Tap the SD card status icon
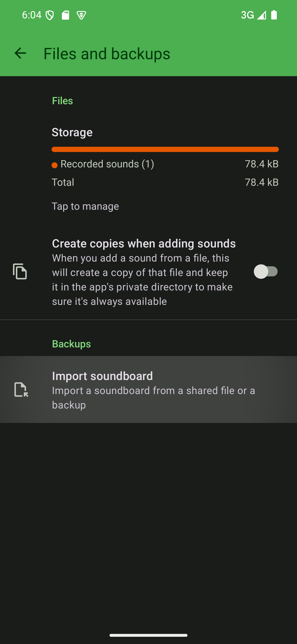The height and width of the screenshot is (644, 297). 65,15
